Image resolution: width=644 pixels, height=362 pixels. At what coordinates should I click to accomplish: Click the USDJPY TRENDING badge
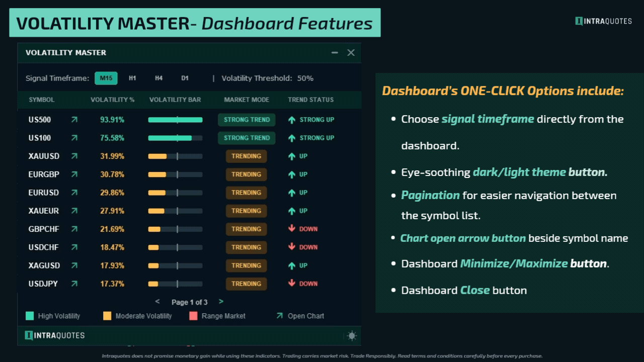tap(247, 284)
